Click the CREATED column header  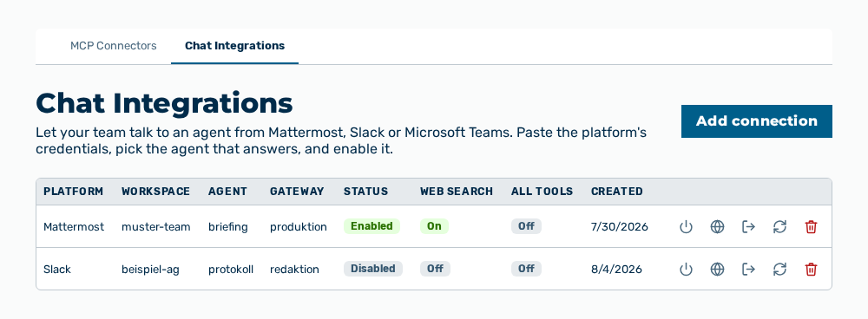616,192
